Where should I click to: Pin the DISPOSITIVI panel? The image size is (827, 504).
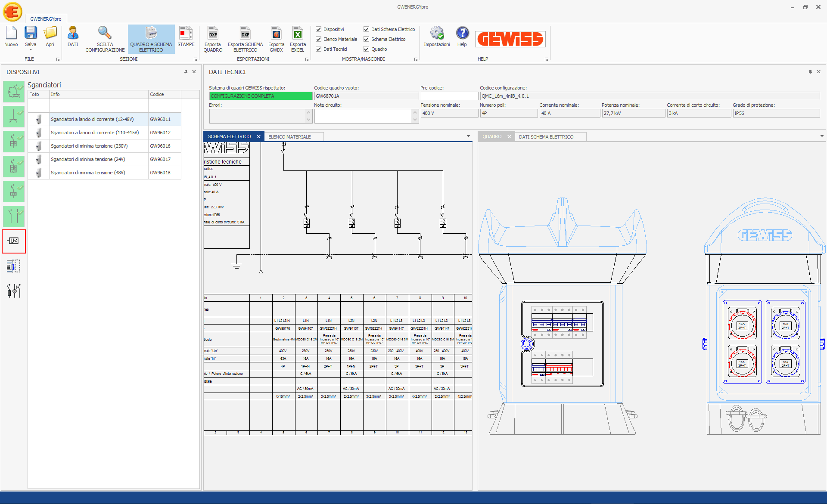(x=186, y=72)
